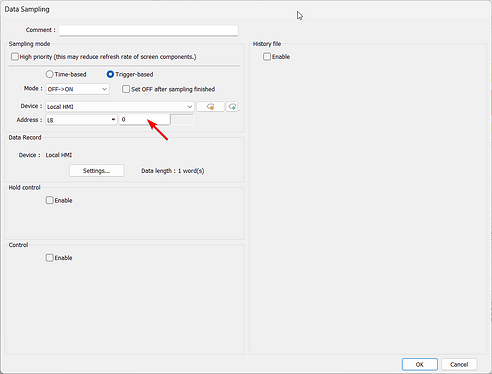Viewport: 492px width, 374px height.
Task: Open the Address LB type dropdown
Action: pyautogui.click(x=81, y=120)
